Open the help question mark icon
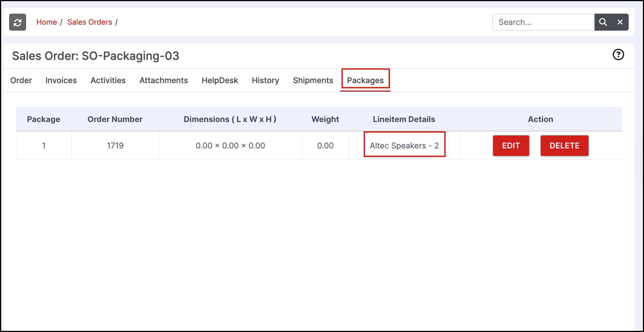 click(618, 54)
